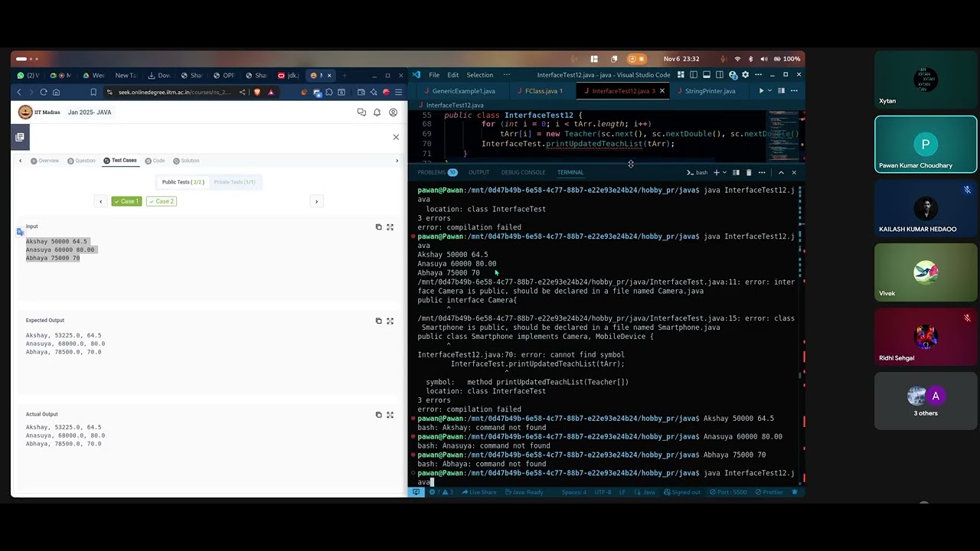Image resolution: width=980 pixels, height=551 pixels.
Task: Expand the Actual Output to fullscreen
Action: click(390, 415)
